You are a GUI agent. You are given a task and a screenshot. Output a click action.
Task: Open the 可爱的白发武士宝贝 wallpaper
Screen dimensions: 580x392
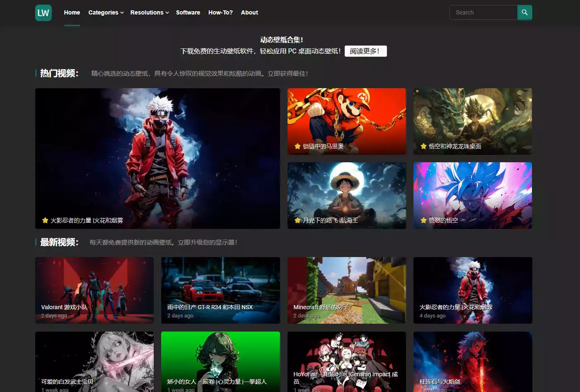[94, 362]
